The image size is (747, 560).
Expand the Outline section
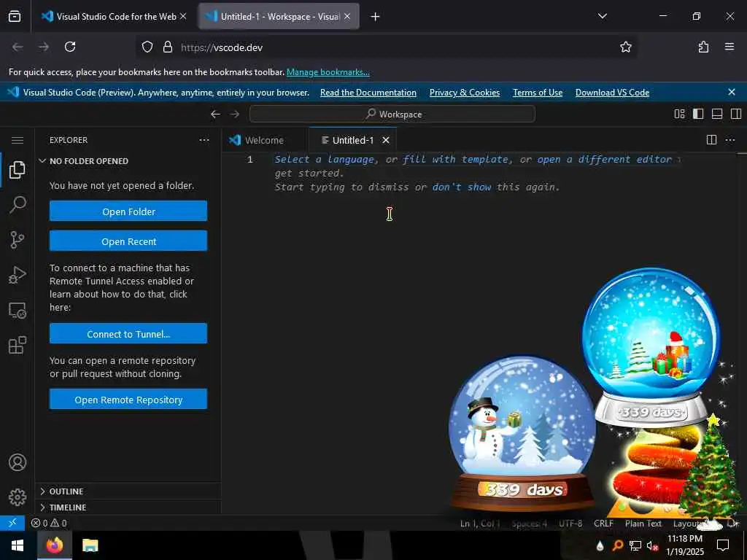(128, 491)
